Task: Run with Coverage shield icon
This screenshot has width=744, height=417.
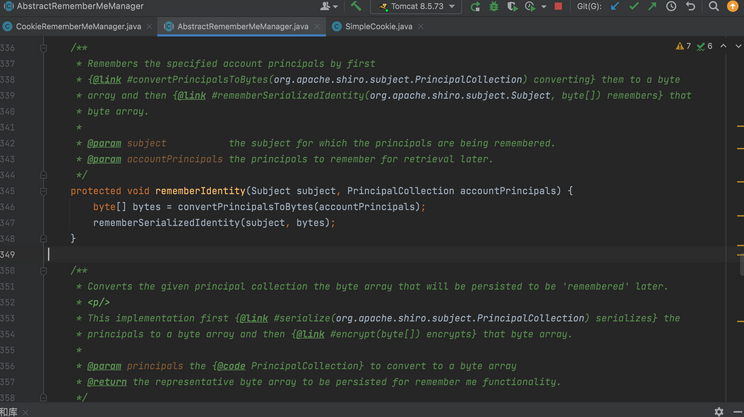Action: [x=512, y=7]
